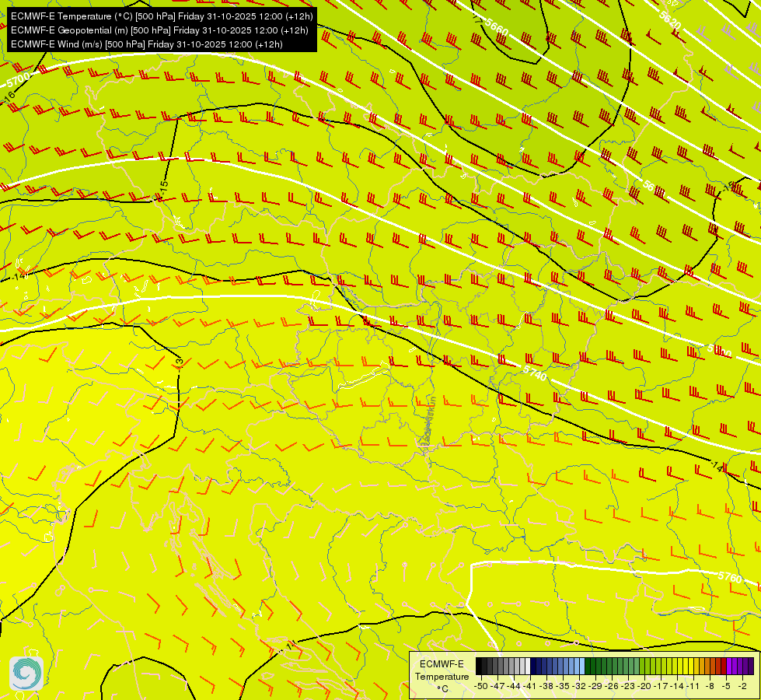Click the -29 legend scale value
The height and width of the screenshot is (700, 761).
[x=595, y=686]
